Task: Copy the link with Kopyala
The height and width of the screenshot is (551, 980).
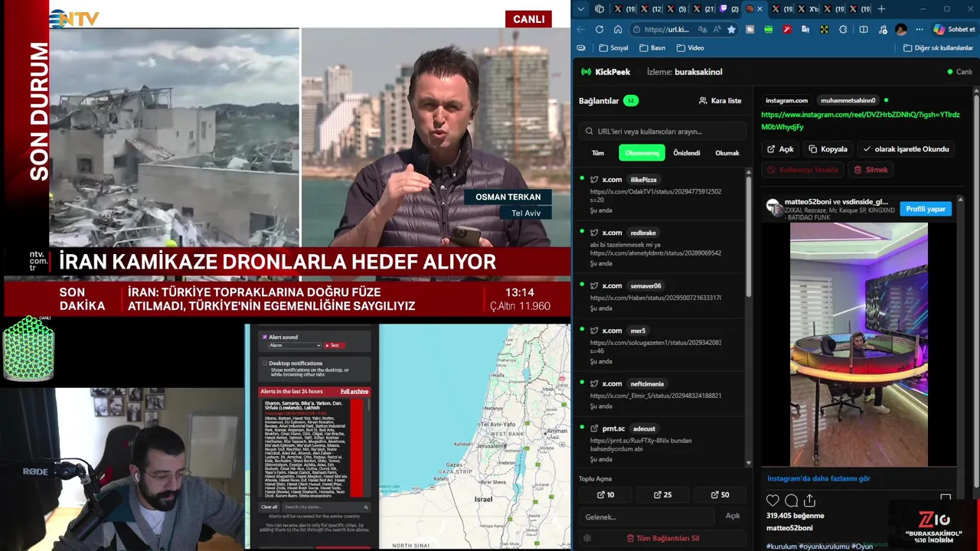Action: pos(828,149)
